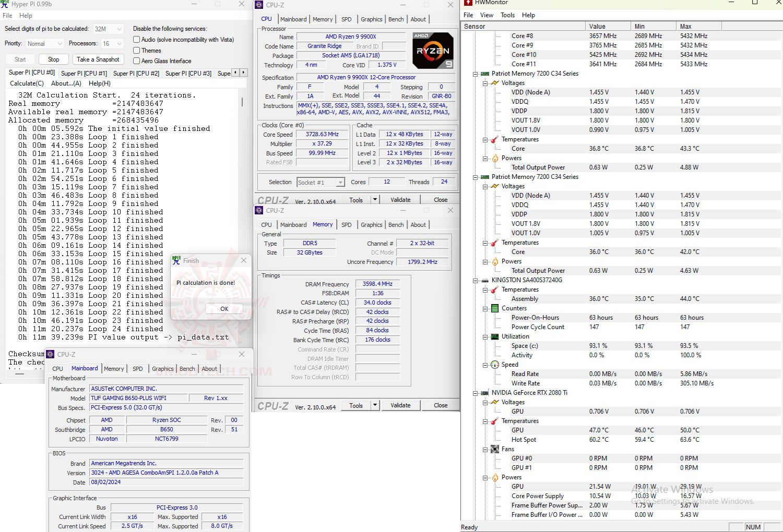The height and width of the screenshot is (532, 783).
Task: Switch to Graphics tab in CPU-Z Mainboard window
Action: pyautogui.click(x=162, y=369)
